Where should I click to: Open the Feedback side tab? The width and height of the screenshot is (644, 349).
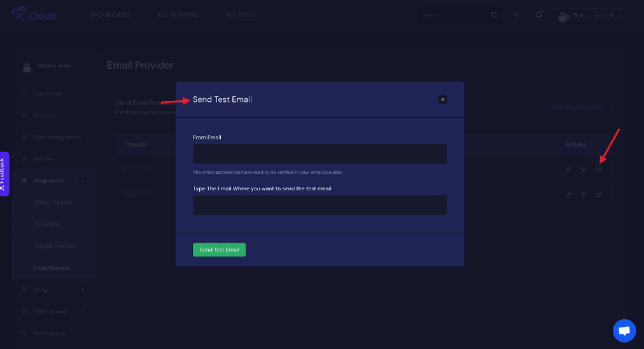(4, 174)
